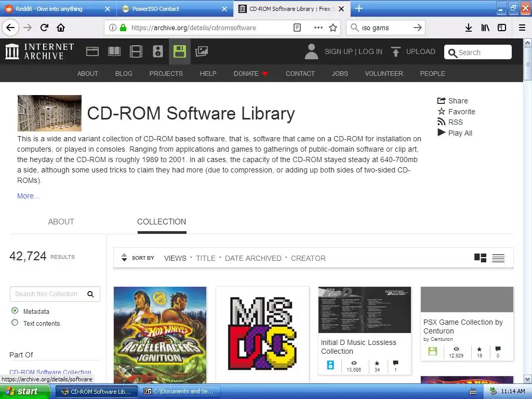
Task: Open the Audio speaker icon
Action: 158,51
